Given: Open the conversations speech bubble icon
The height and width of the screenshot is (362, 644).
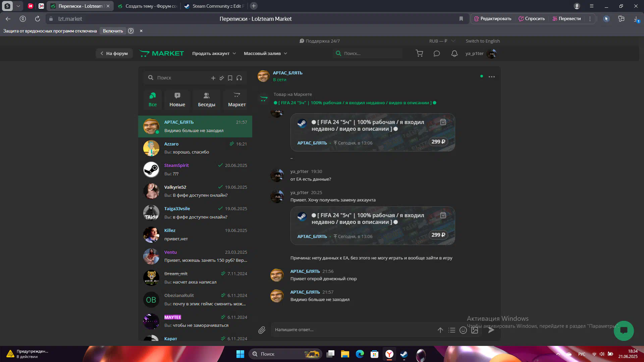Looking at the screenshot, I should click(x=436, y=53).
